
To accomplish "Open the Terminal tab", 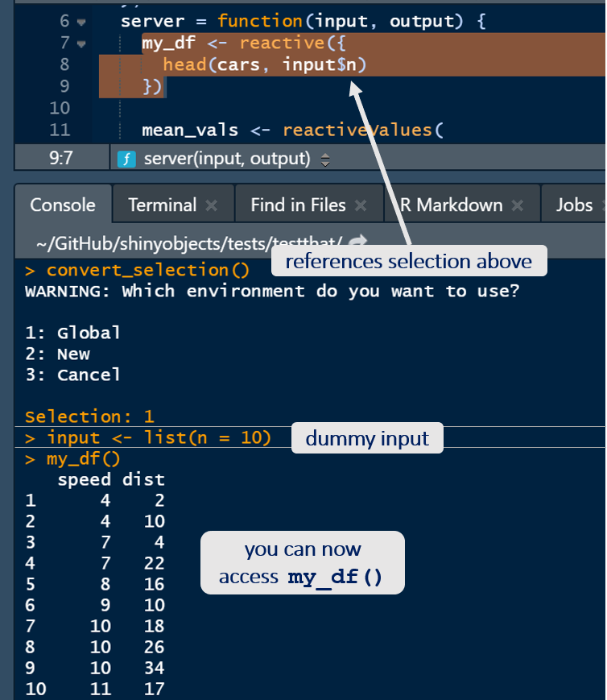I will pyautogui.click(x=161, y=205).
